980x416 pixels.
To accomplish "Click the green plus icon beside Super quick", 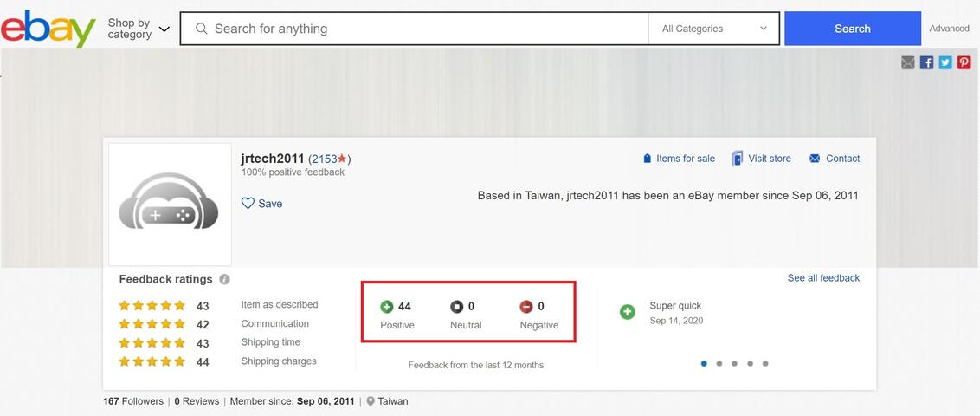I will pyautogui.click(x=628, y=311).
